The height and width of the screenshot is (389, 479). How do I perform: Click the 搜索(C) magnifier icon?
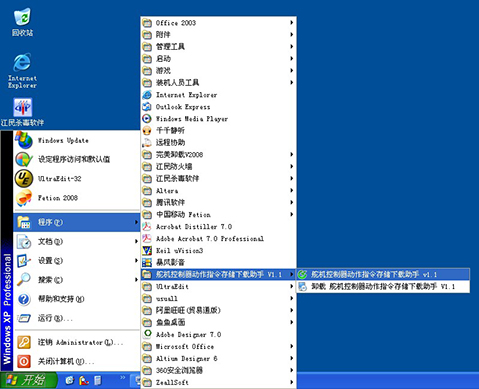tap(24, 280)
